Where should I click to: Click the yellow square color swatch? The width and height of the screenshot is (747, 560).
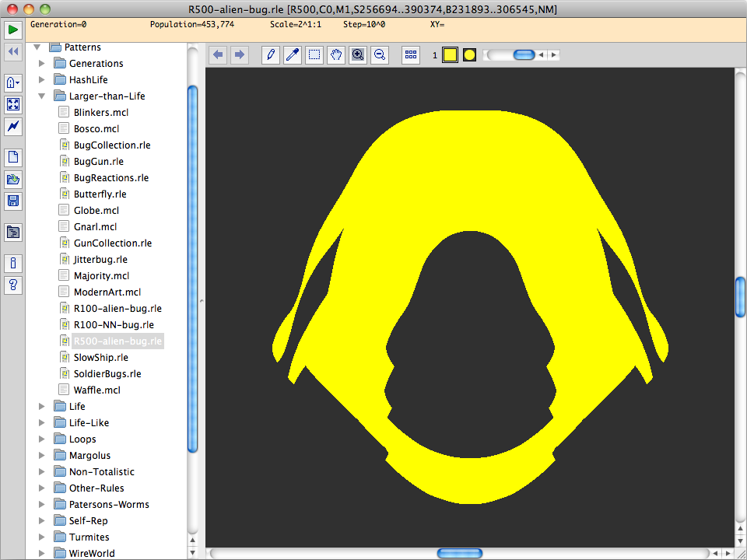(450, 54)
